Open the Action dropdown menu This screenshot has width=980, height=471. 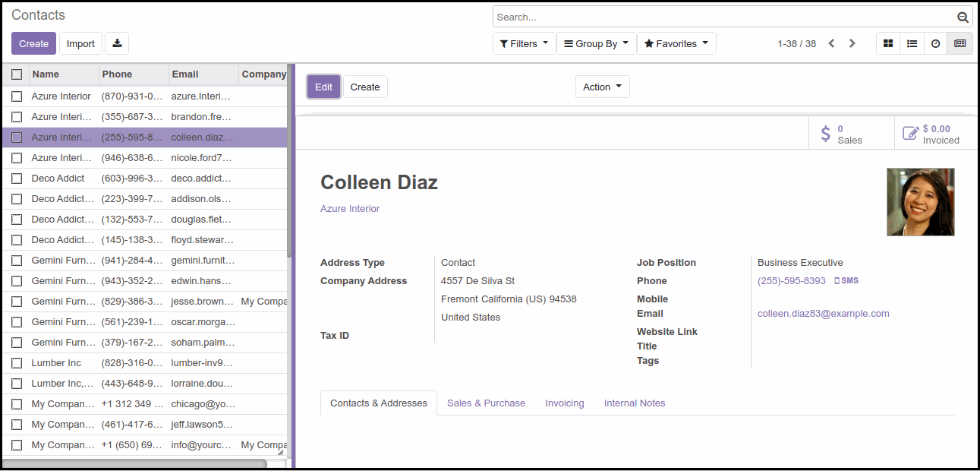pos(602,87)
